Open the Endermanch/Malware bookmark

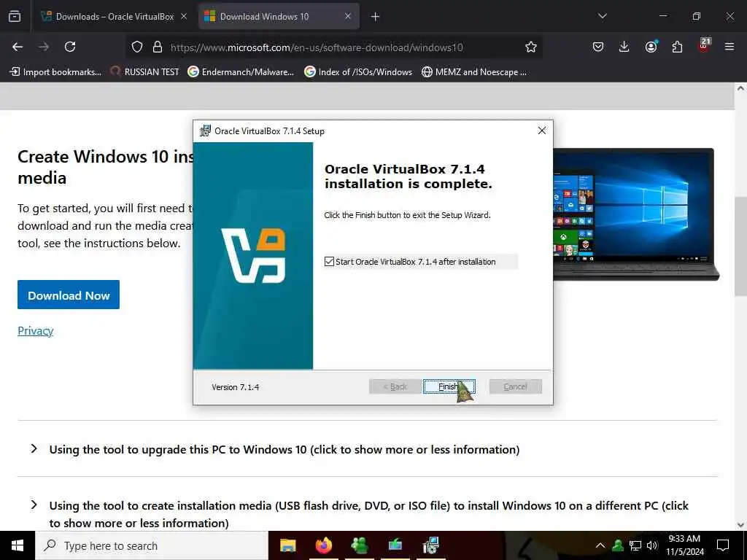241,72
